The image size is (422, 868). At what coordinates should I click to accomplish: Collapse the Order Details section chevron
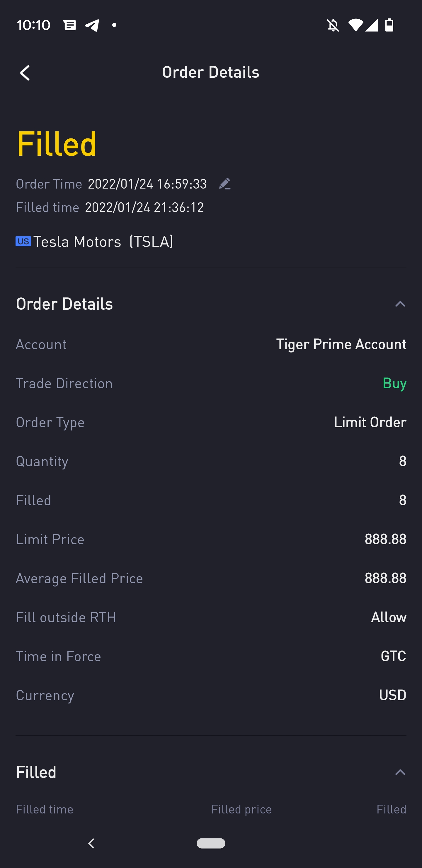pyautogui.click(x=400, y=304)
